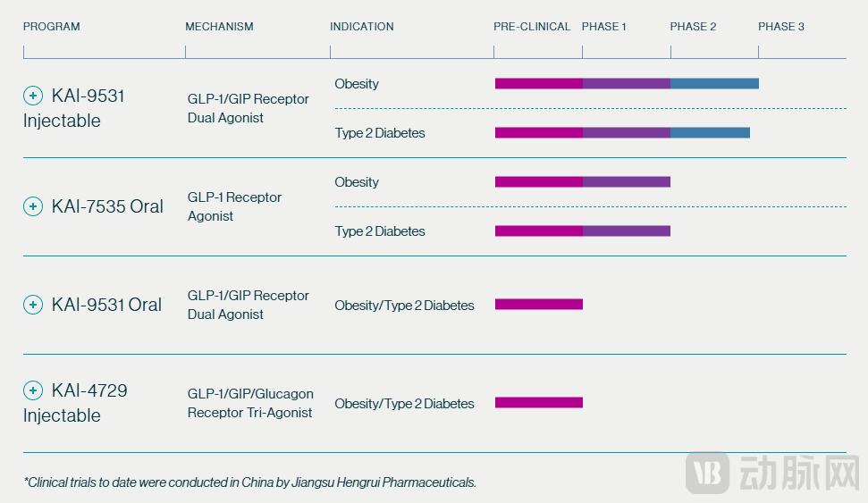Click the purple Phase 1 bar for KAI-7535 Obesity
Viewport: 868px width, 503px height.
[626, 182]
